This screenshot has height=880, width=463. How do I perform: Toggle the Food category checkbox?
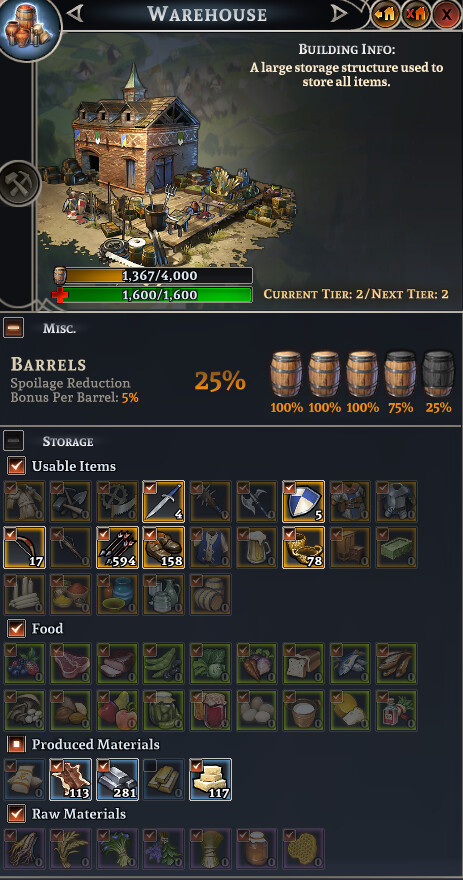[x=17, y=629]
